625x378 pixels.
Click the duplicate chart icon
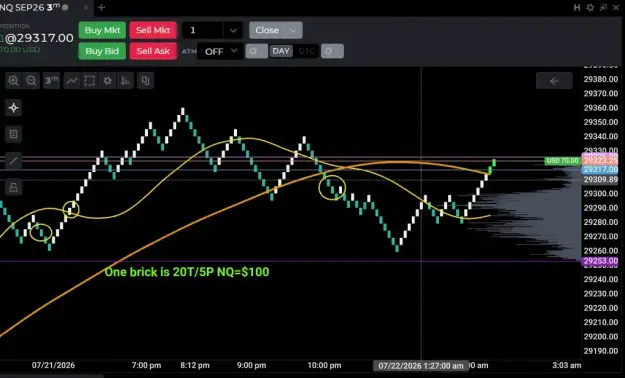click(x=145, y=81)
